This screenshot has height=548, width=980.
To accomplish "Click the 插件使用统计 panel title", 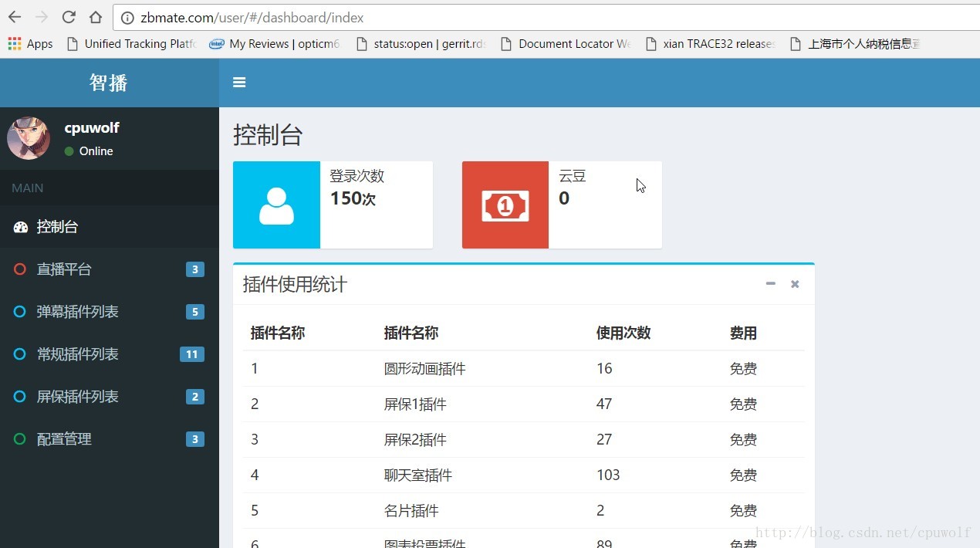I will pos(295,285).
